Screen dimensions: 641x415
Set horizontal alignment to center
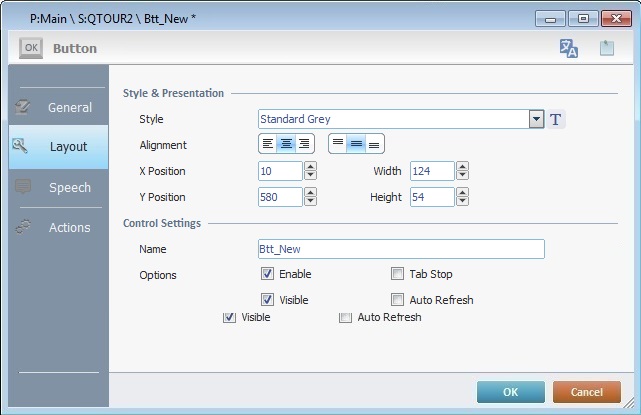point(286,144)
